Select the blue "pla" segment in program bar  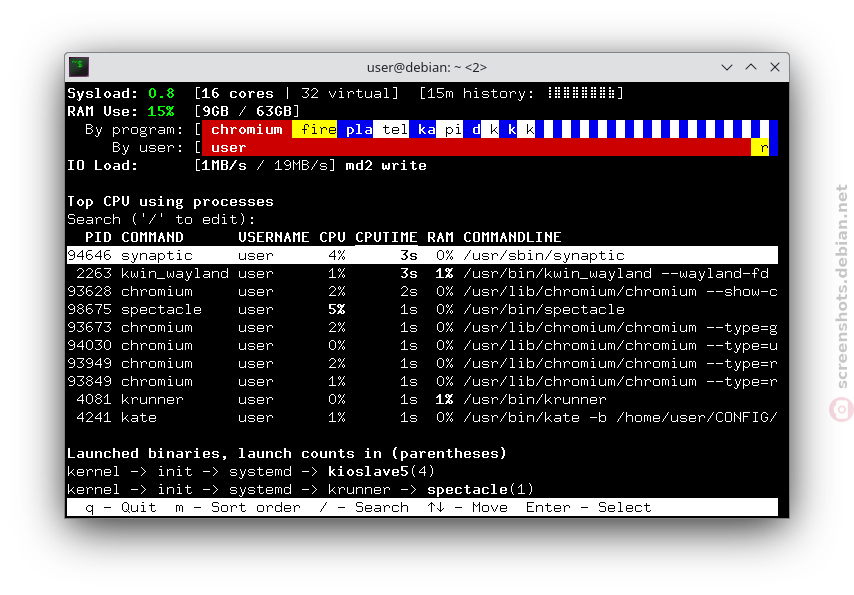click(x=355, y=129)
